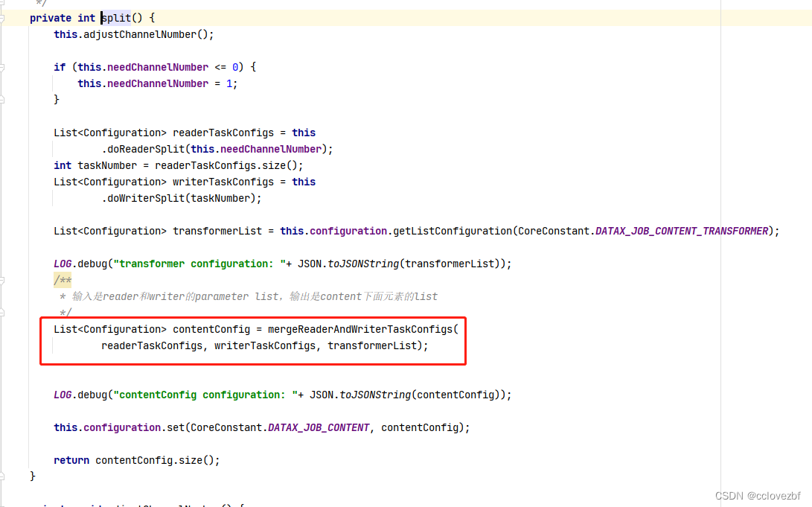
Task: Click the editor gutter beside the split method
Action: 11,17
